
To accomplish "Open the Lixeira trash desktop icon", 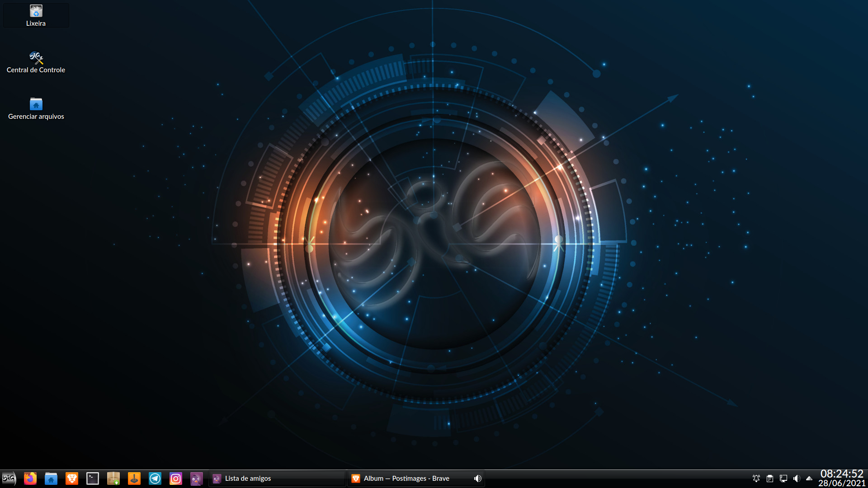I will pos(36,16).
